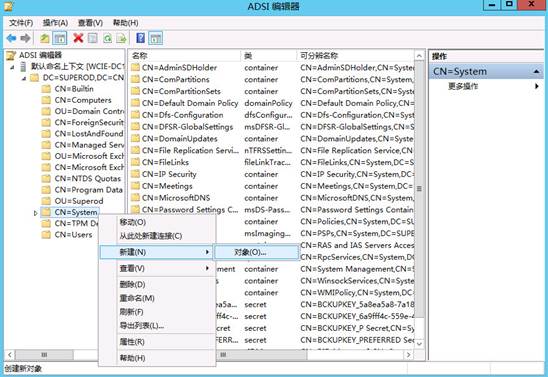Click the OU=Superod tree folder icon
Screen dimensions: 548x377
tap(46, 201)
